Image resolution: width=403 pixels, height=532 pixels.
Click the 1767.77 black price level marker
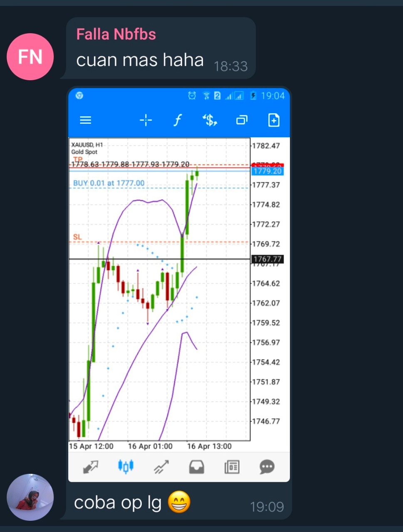point(267,259)
